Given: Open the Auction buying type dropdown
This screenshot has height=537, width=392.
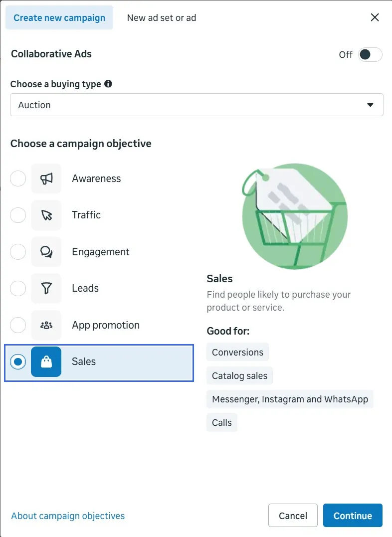Looking at the screenshot, I should pyautogui.click(x=196, y=105).
